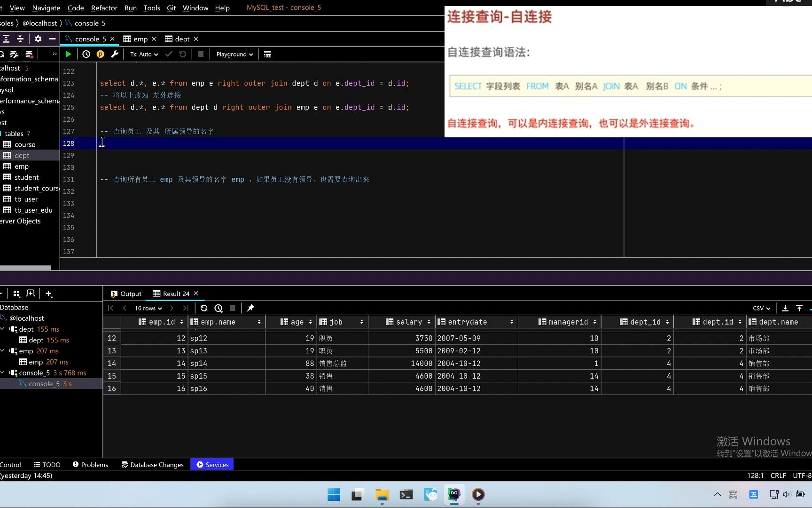Click the commit checkmark icon

(x=169, y=54)
